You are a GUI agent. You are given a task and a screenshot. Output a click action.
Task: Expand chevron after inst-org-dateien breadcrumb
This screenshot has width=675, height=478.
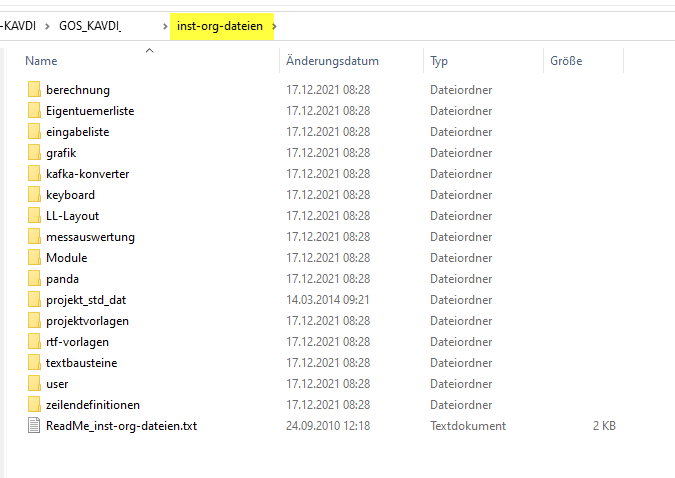[276, 26]
